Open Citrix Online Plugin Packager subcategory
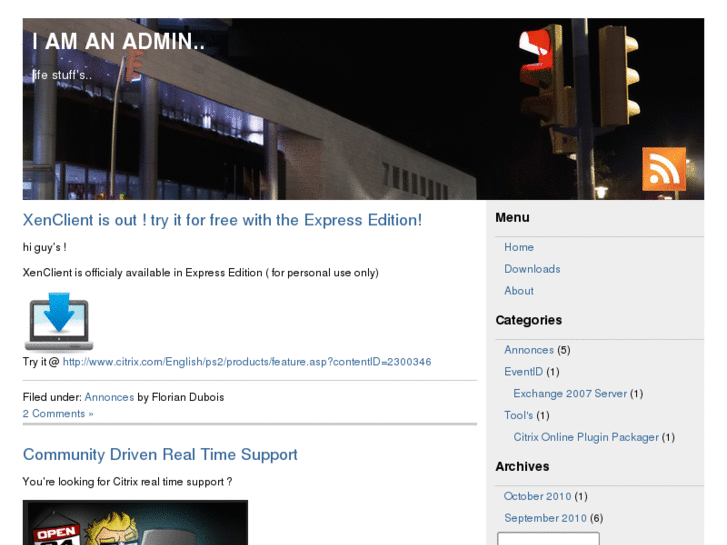Screen dimensions: 727x545 point(586,437)
